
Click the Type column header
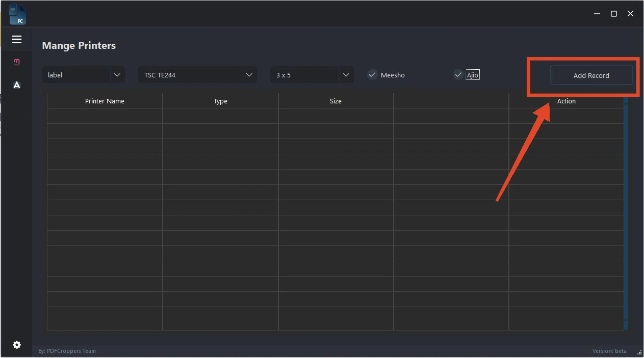220,101
